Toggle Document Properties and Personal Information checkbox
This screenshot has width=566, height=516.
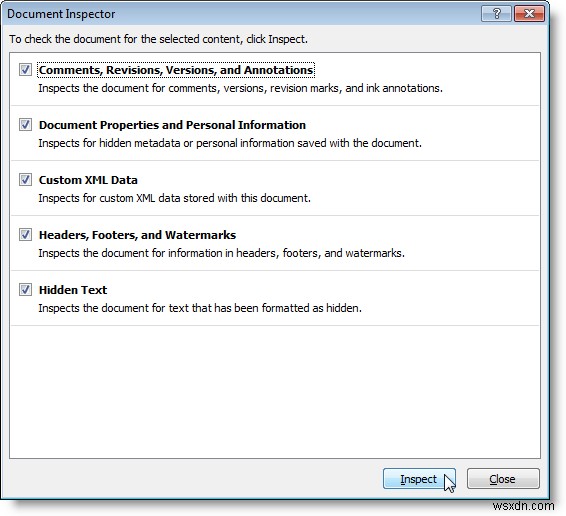click(x=25, y=125)
